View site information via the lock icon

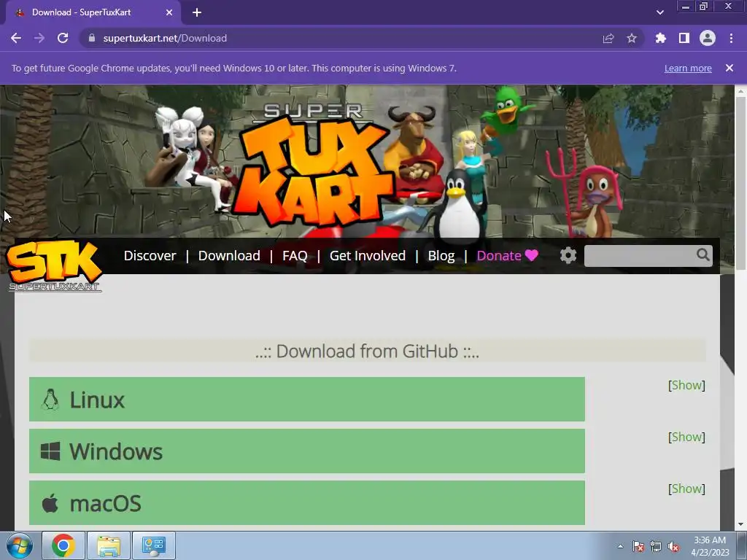pos(93,38)
